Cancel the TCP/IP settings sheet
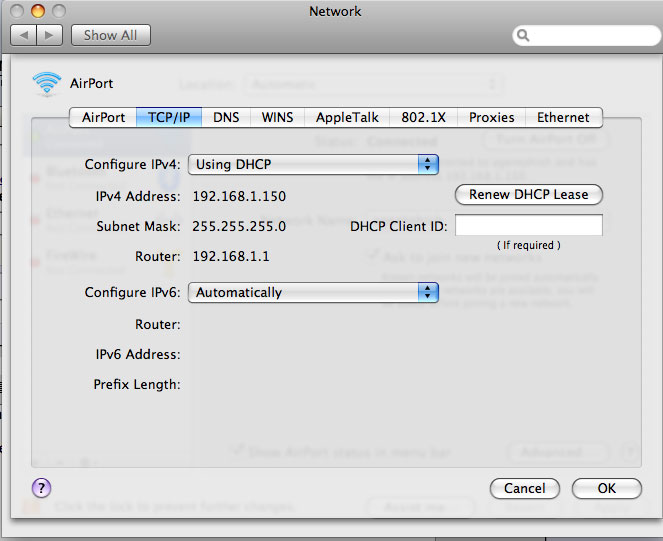Screen dimensions: 663x541 tap(525, 489)
